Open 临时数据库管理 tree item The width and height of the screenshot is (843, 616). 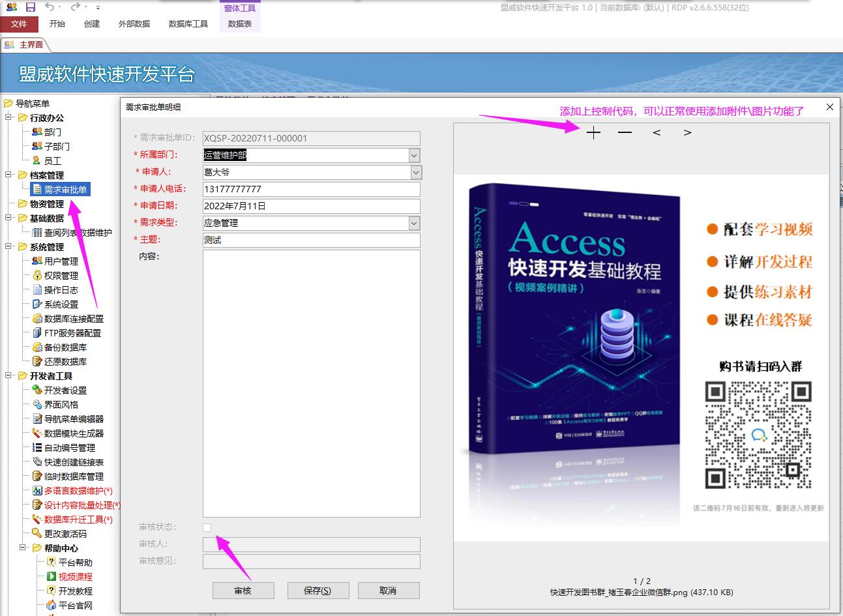74,476
